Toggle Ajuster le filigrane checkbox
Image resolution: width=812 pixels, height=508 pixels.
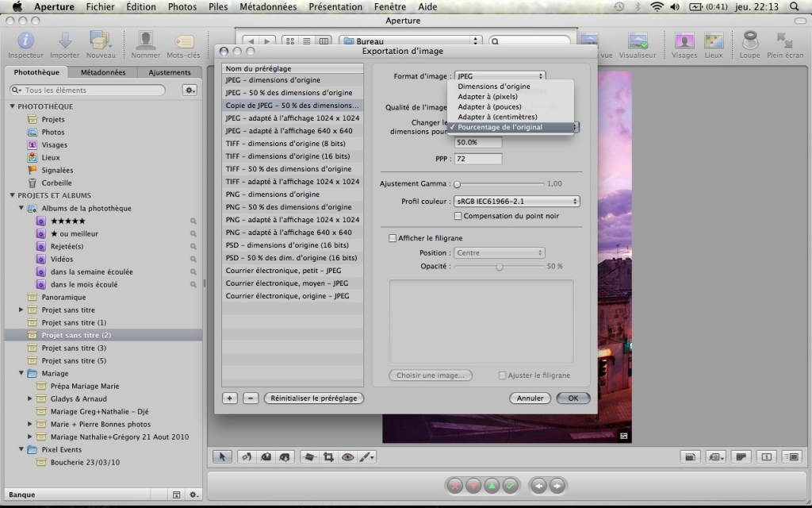tap(502, 375)
